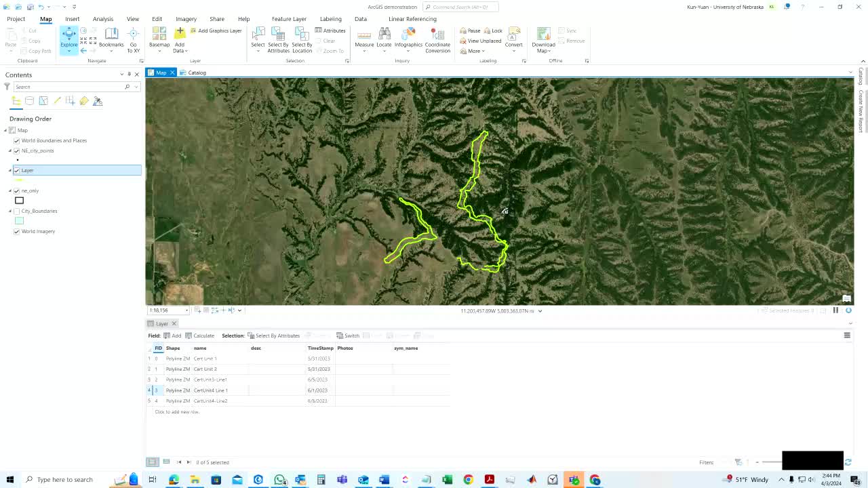Open the Feature Layer ribbon tab

[x=289, y=19]
